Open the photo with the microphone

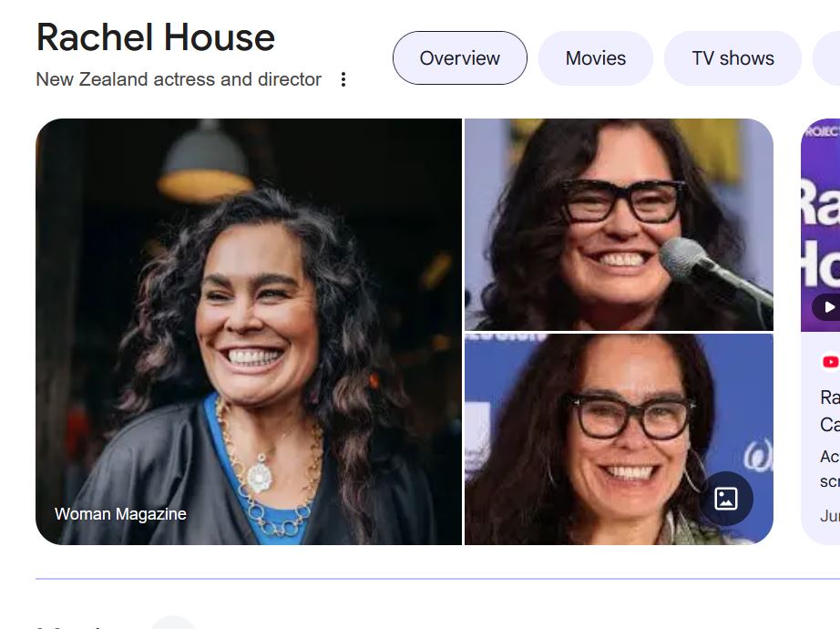coord(619,224)
